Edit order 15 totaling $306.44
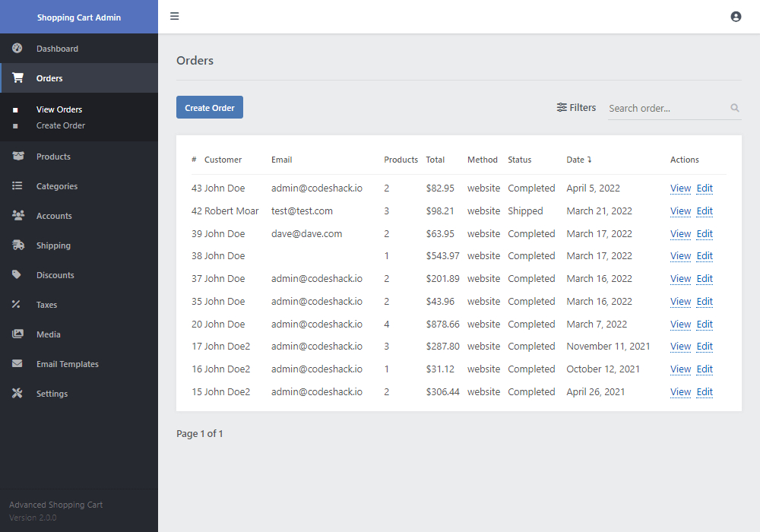This screenshot has width=760, height=532. tap(705, 391)
